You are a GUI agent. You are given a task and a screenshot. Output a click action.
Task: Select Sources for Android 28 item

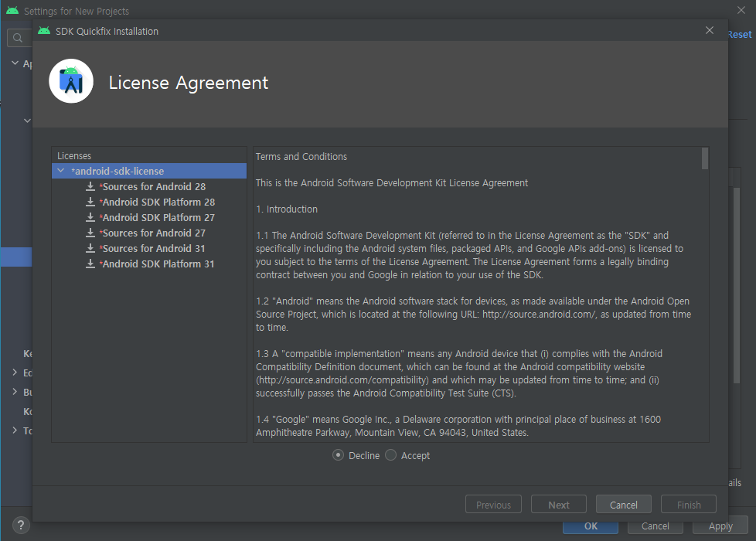(x=154, y=186)
